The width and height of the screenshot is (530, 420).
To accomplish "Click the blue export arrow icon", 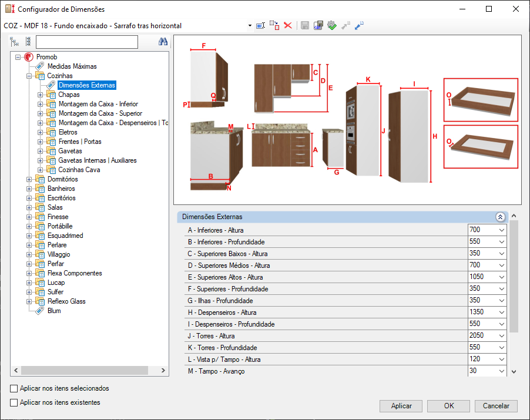I will click(359, 25).
